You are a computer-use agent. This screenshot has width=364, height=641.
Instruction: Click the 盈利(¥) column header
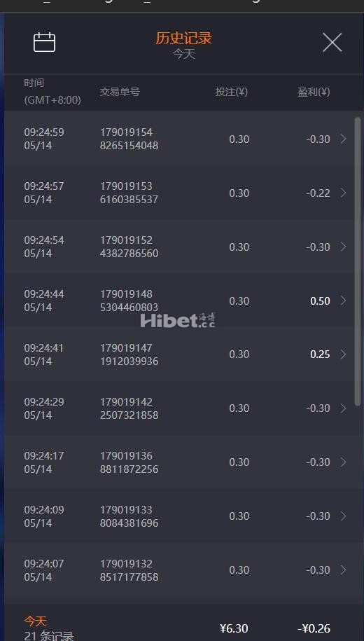(314, 92)
